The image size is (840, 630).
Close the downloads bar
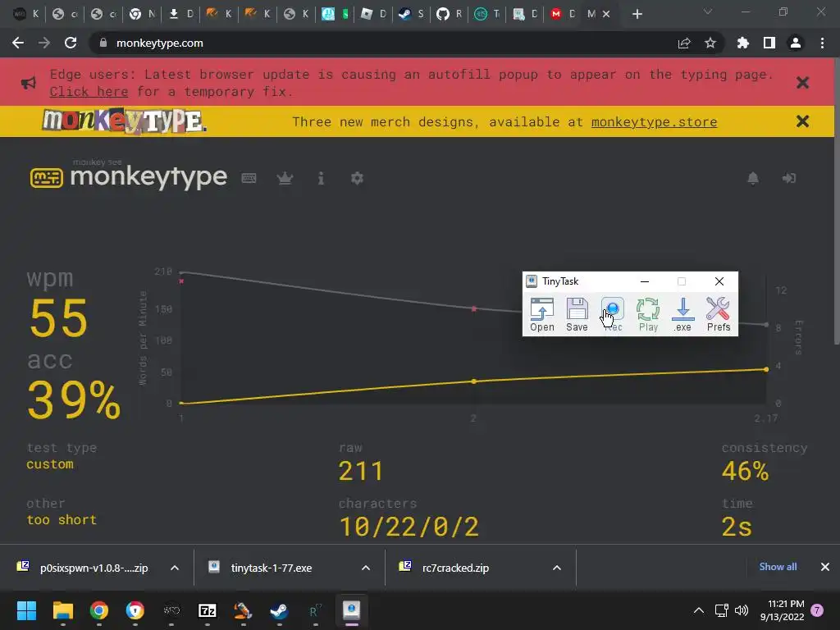click(825, 567)
